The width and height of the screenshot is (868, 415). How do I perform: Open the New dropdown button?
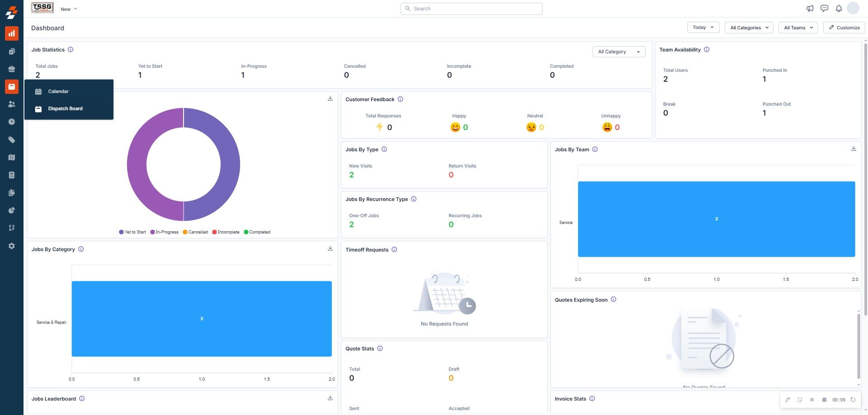(x=69, y=9)
